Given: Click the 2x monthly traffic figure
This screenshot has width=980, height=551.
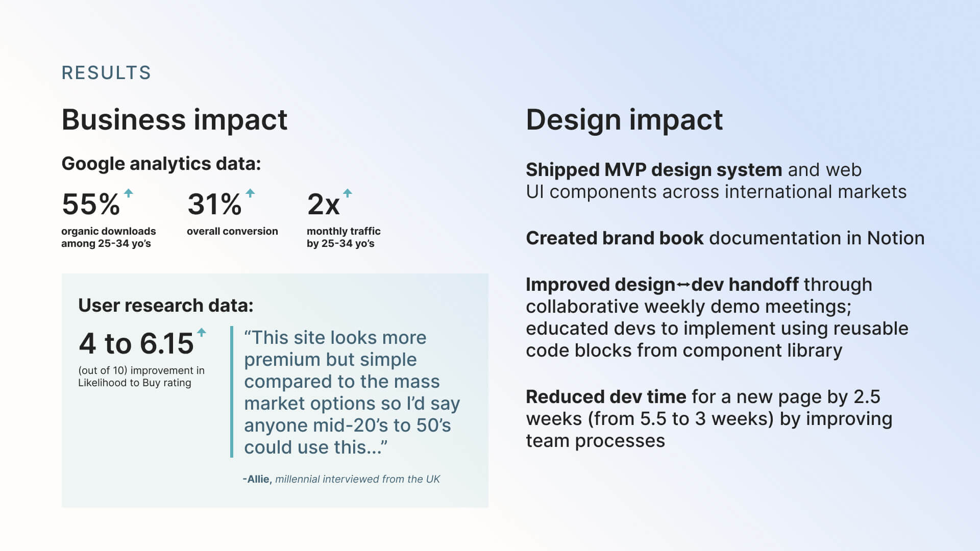Looking at the screenshot, I should (324, 204).
